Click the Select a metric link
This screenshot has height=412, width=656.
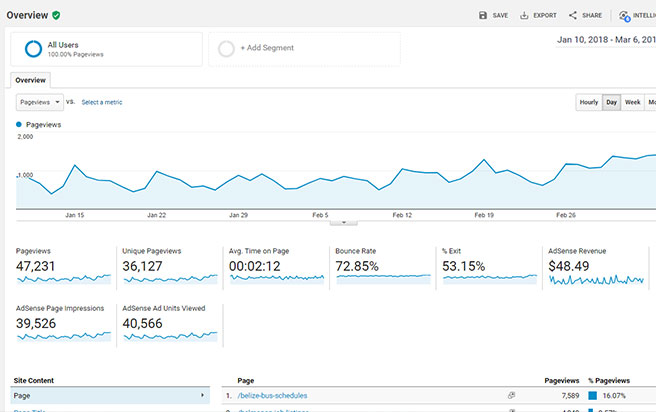(102, 102)
